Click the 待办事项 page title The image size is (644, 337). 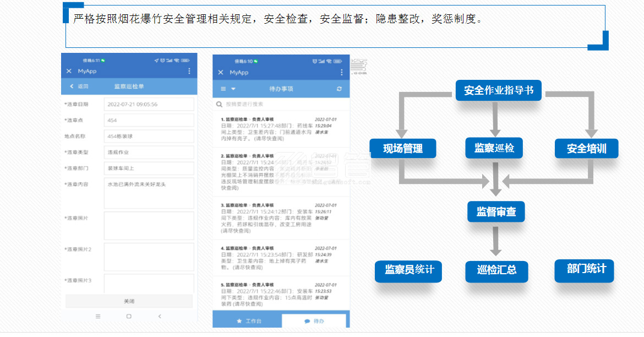pos(281,89)
